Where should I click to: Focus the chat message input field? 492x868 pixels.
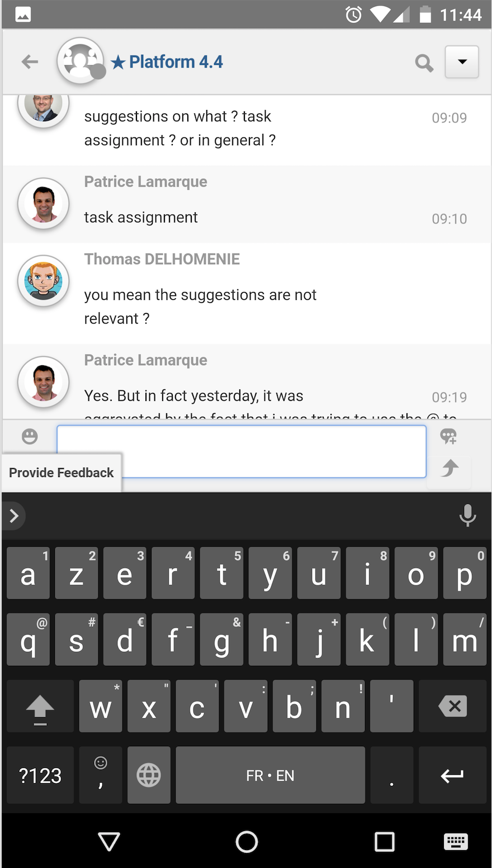[242, 451]
